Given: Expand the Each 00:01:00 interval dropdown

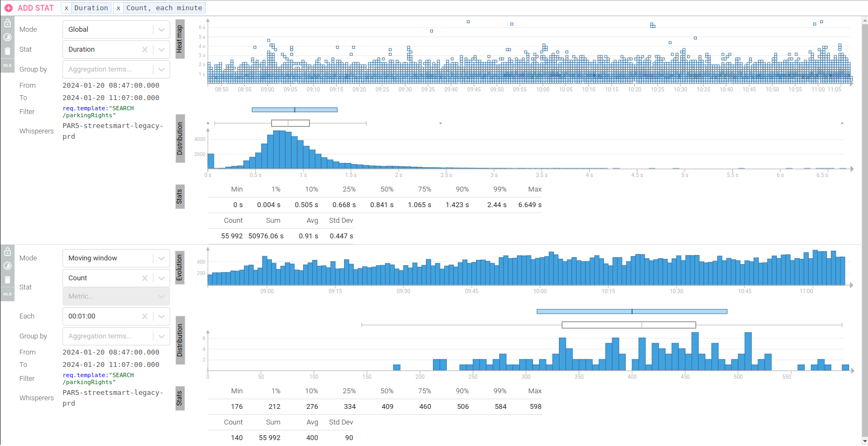Looking at the screenshot, I should (x=162, y=316).
